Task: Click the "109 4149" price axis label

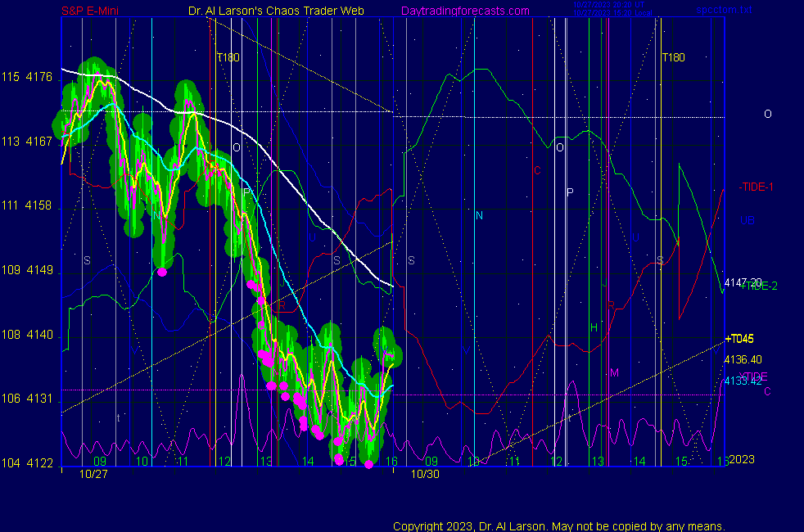Action: pos(27,270)
